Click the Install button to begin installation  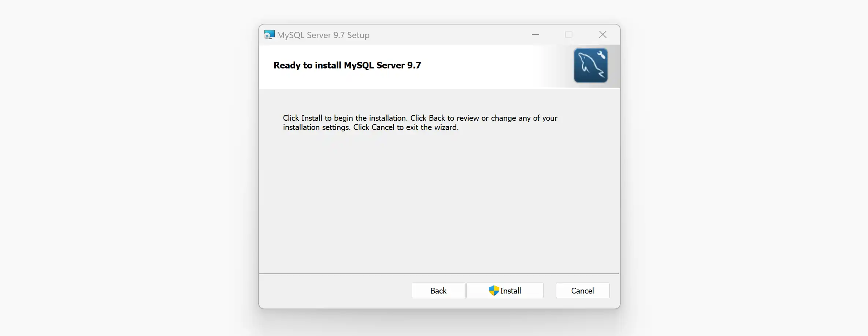point(505,291)
